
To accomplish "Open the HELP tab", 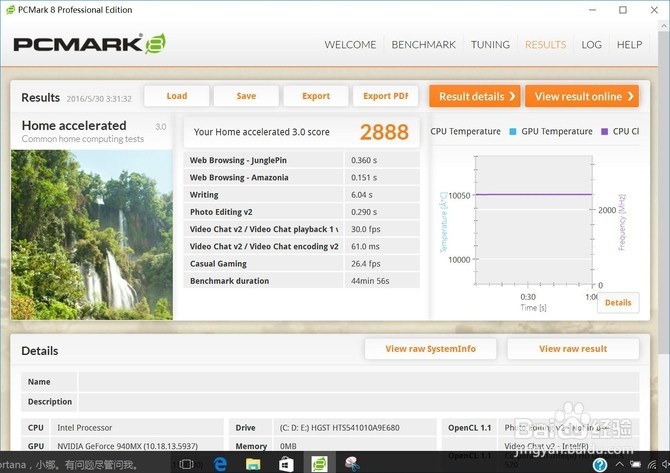I will [629, 44].
